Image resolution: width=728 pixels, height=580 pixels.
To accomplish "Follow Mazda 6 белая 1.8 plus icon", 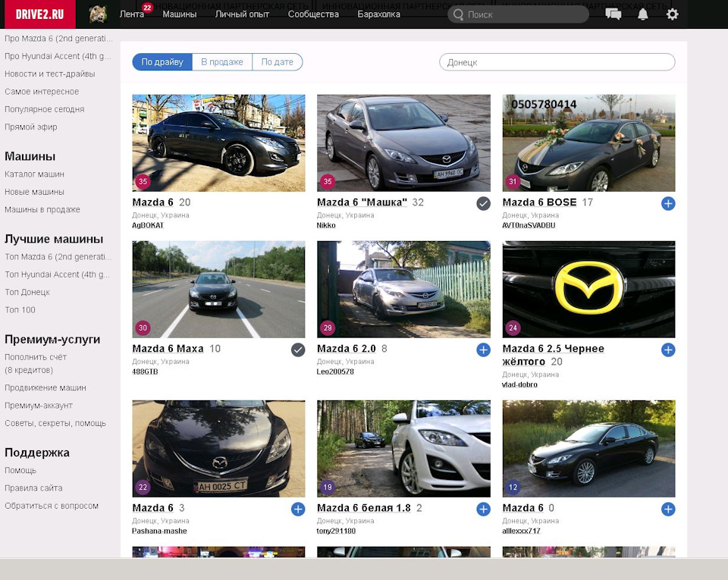I will (x=483, y=509).
